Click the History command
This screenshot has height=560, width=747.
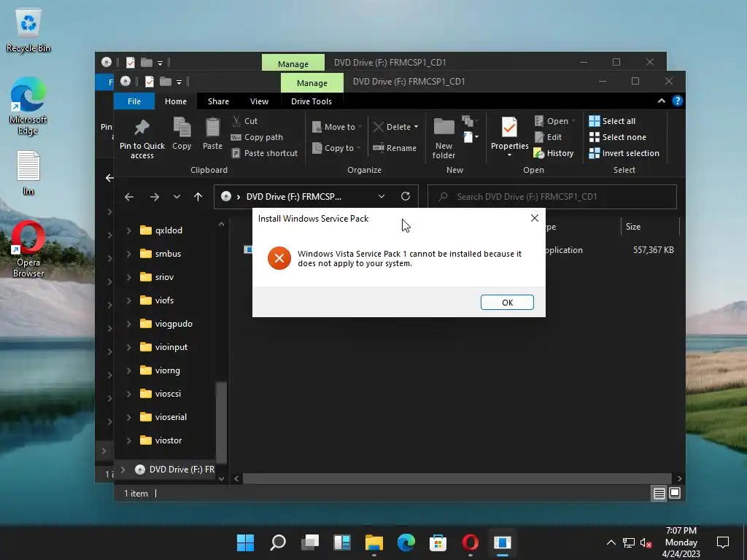[553, 153]
